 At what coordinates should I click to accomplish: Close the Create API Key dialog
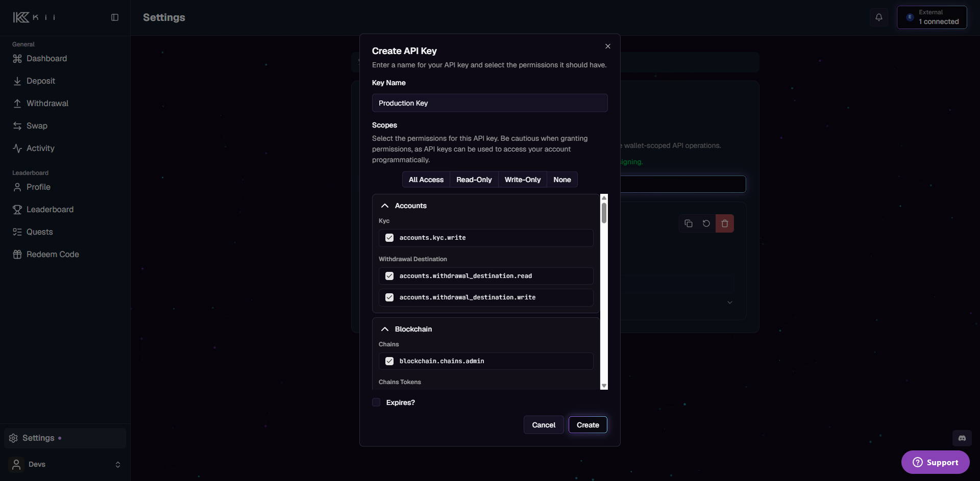point(608,46)
